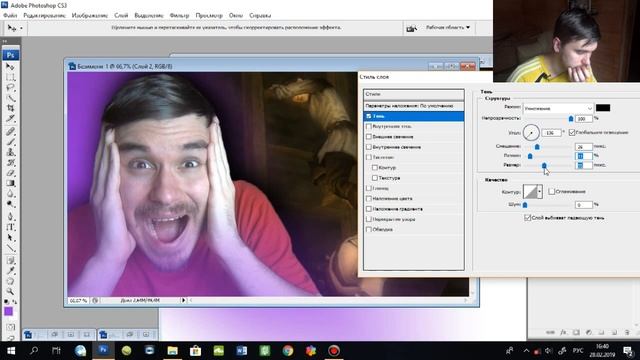Enable the Внешнее свечение checkbox
The width and height of the screenshot is (640, 360).
369,137
